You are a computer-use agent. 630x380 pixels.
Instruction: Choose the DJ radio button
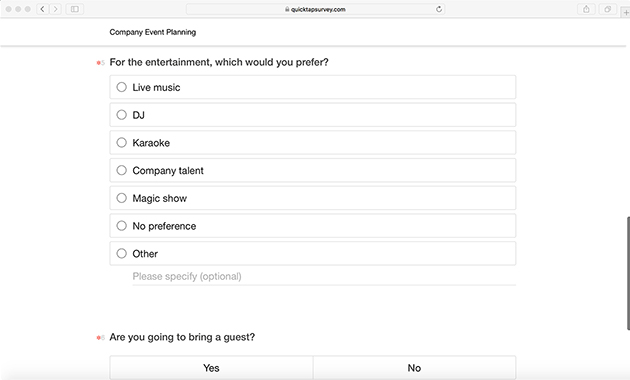pyautogui.click(x=313, y=115)
